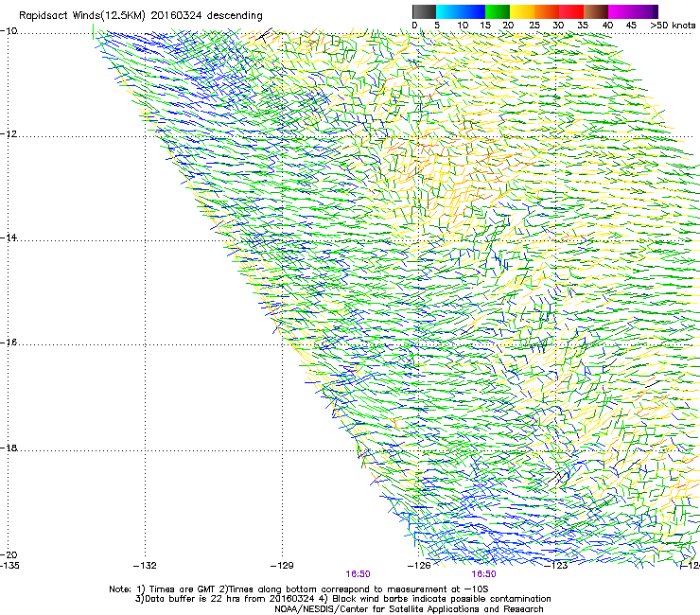Screen dimensions: 700x615
Task: Click the green 15-20 knots color segment
Action: [x=498, y=11]
